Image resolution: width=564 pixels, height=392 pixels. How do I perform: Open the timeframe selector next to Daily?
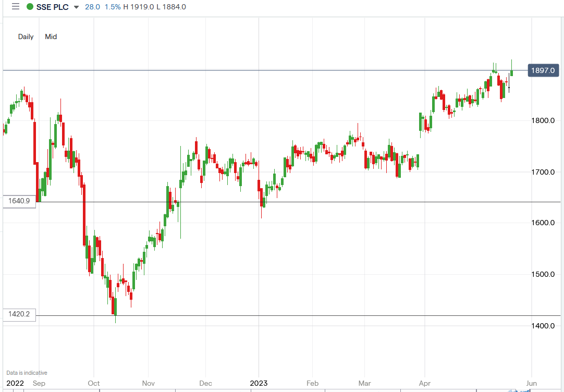tap(26, 36)
